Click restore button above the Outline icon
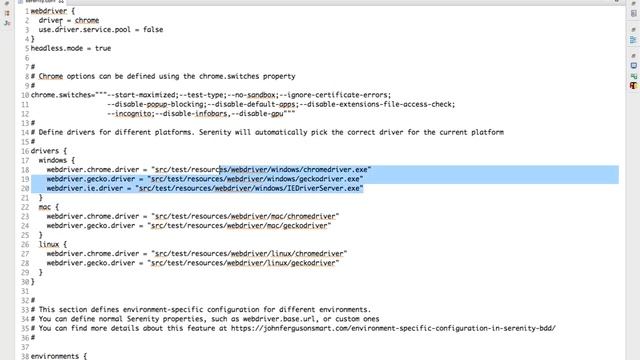The width and height of the screenshot is (640, 360). point(633,30)
